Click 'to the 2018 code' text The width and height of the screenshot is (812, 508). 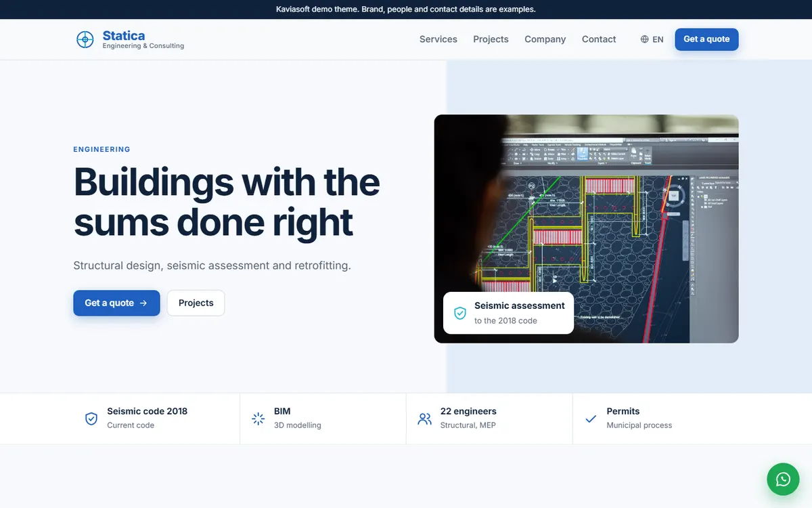click(x=505, y=321)
